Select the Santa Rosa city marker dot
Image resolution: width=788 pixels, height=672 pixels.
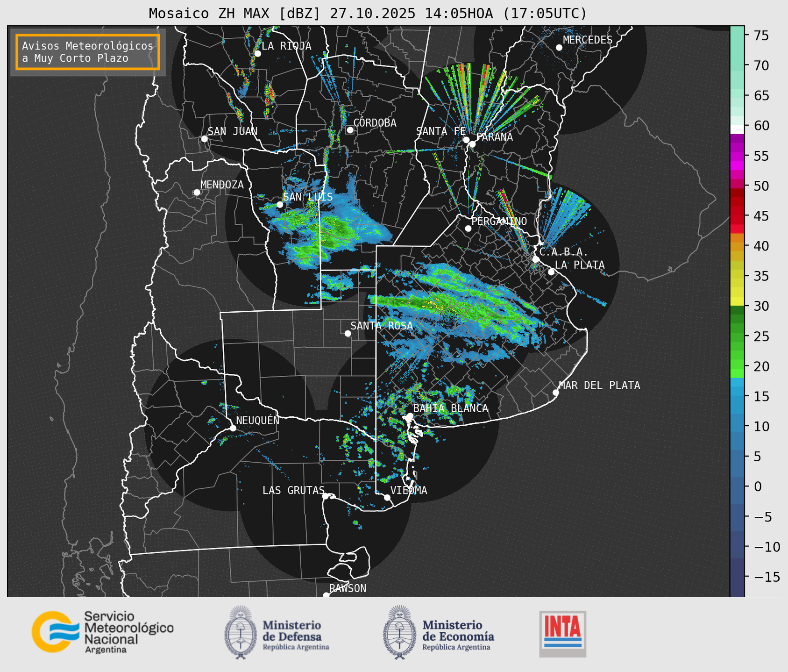(348, 333)
